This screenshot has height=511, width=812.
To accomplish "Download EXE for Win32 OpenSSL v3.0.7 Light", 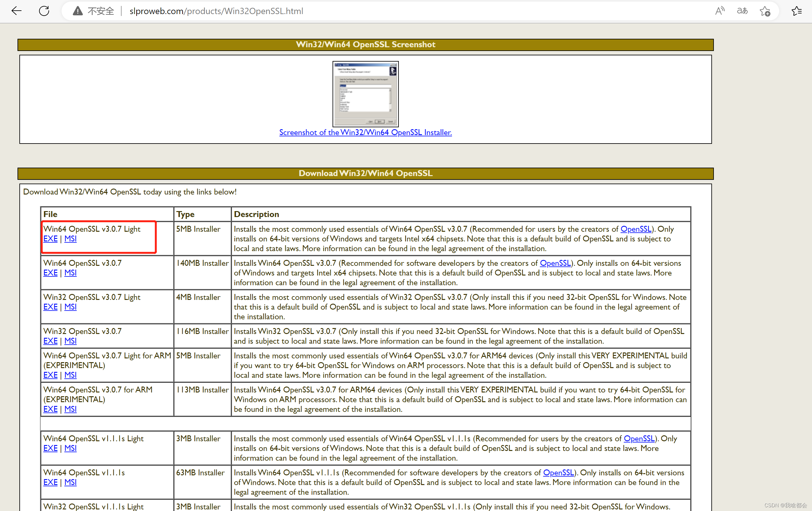I will click(x=50, y=306).
